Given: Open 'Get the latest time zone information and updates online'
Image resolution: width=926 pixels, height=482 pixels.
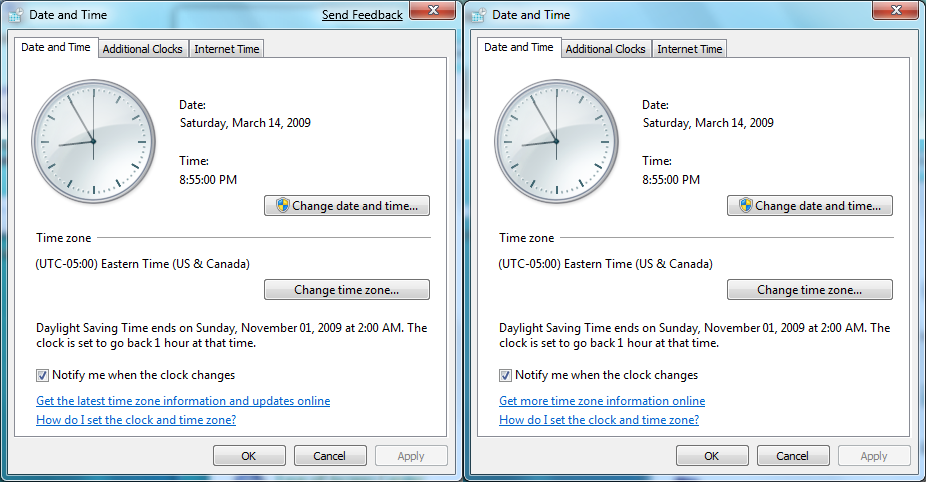Looking at the screenshot, I should point(183,400).
